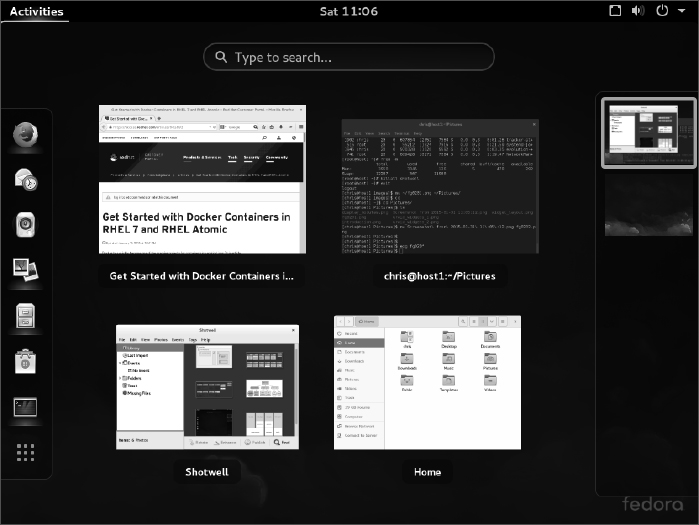The image size is (699, 525).
Task: Click the Activities button
Action: tap(36, 11)
